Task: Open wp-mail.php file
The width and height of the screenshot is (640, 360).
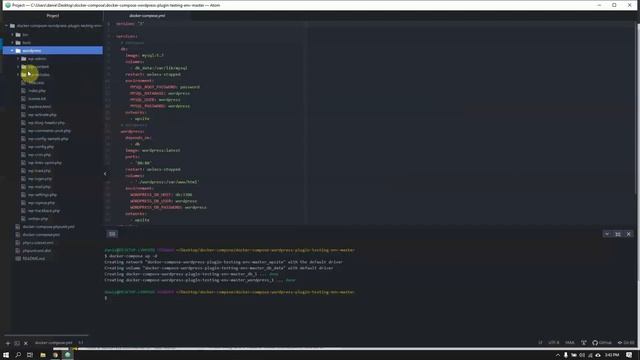Action: pyautogui.click(x=39, y=187)
